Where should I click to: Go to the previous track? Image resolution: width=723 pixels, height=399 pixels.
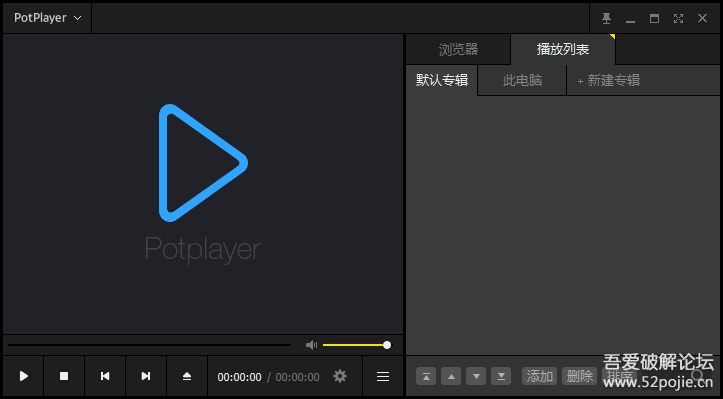pyautogui.click(x=105, y=376)
